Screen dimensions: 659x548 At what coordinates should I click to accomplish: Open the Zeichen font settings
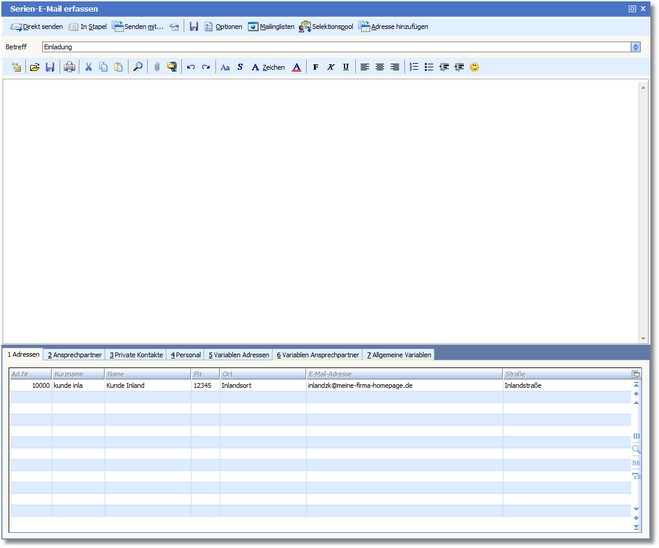coord(268,67)
